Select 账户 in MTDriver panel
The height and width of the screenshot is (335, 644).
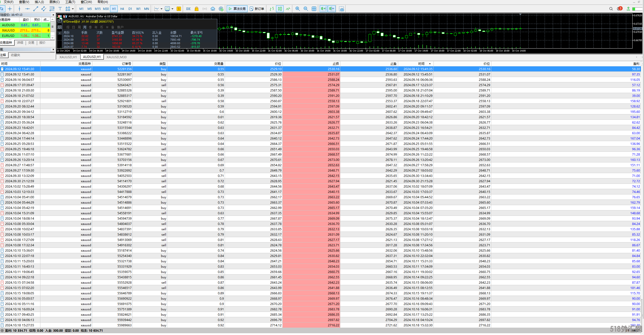pos(120,27)
